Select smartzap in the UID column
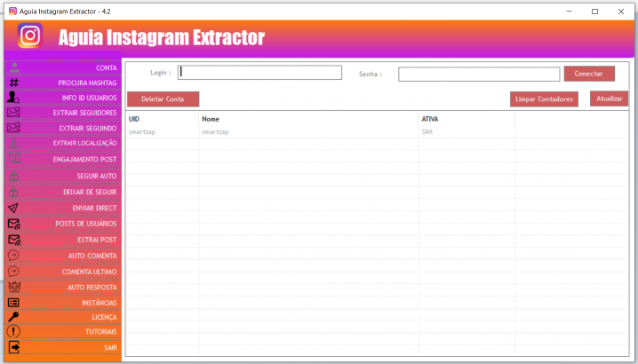 click(142, 131)
